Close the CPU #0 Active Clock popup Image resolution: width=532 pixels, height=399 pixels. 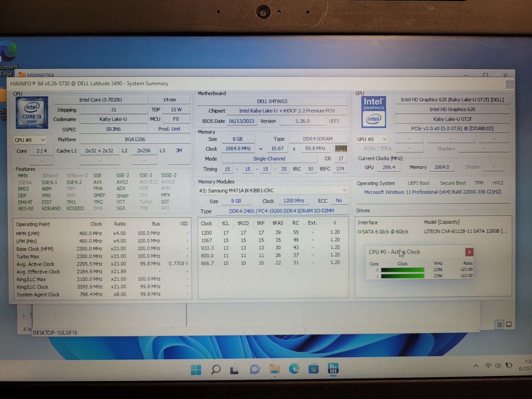click(x=469, y=252)
